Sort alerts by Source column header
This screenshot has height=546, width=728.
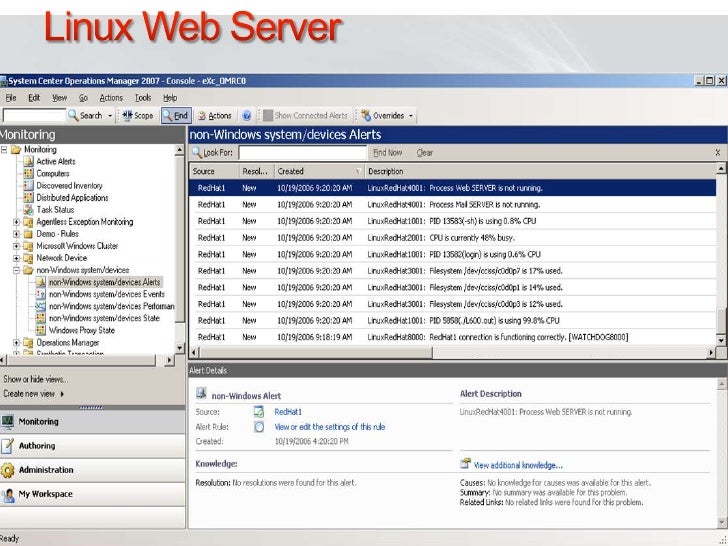[214, 171]
